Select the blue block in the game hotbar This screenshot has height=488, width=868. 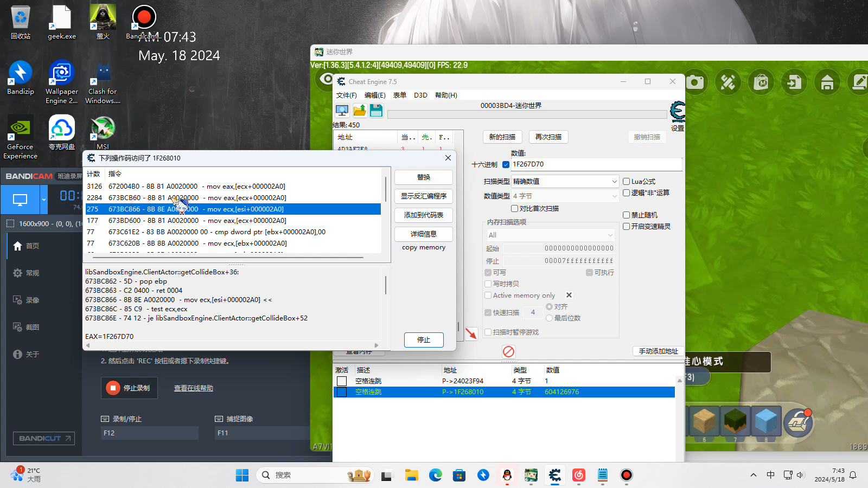click(766, 421)
